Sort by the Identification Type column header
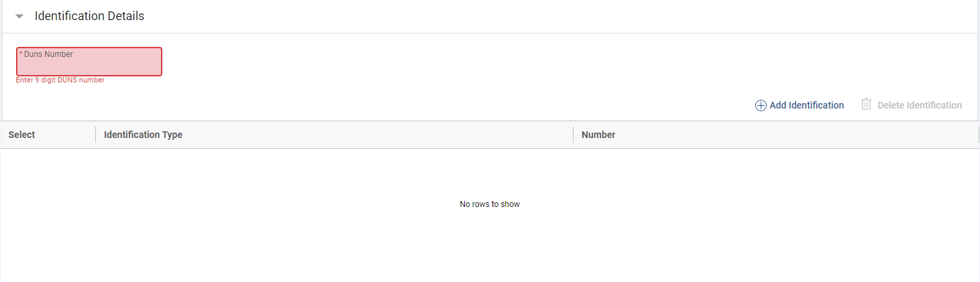This screenshot has height=282, width=980. pos(143,135)
